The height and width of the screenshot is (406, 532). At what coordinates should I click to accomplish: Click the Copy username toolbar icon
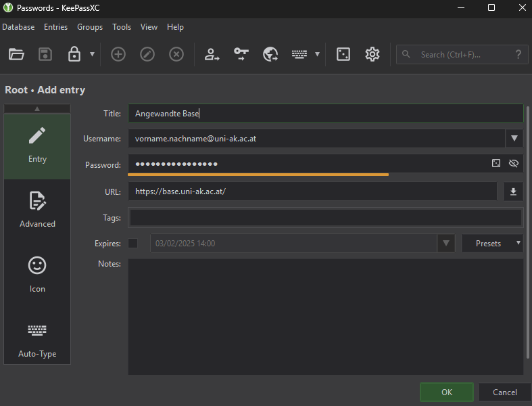click(212, 54)
